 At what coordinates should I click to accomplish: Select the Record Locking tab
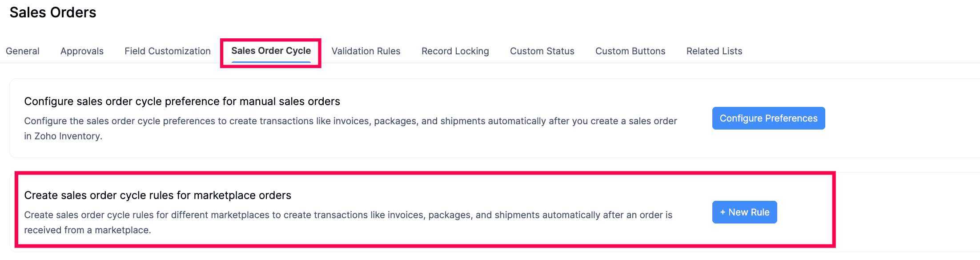(455, 51)
